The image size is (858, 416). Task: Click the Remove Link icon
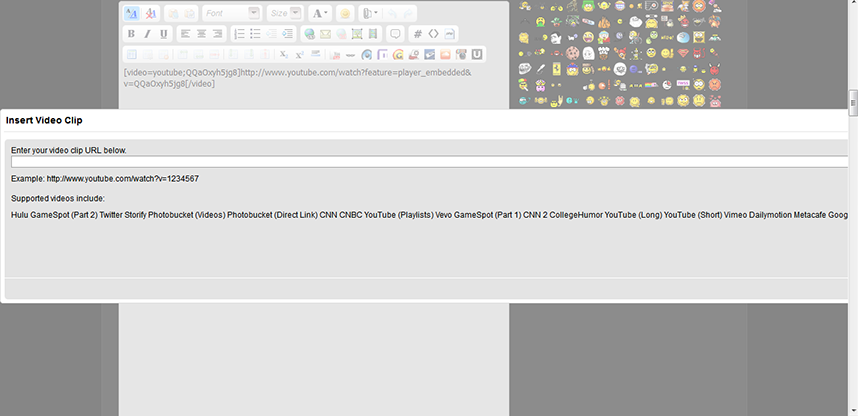(341, 34)
